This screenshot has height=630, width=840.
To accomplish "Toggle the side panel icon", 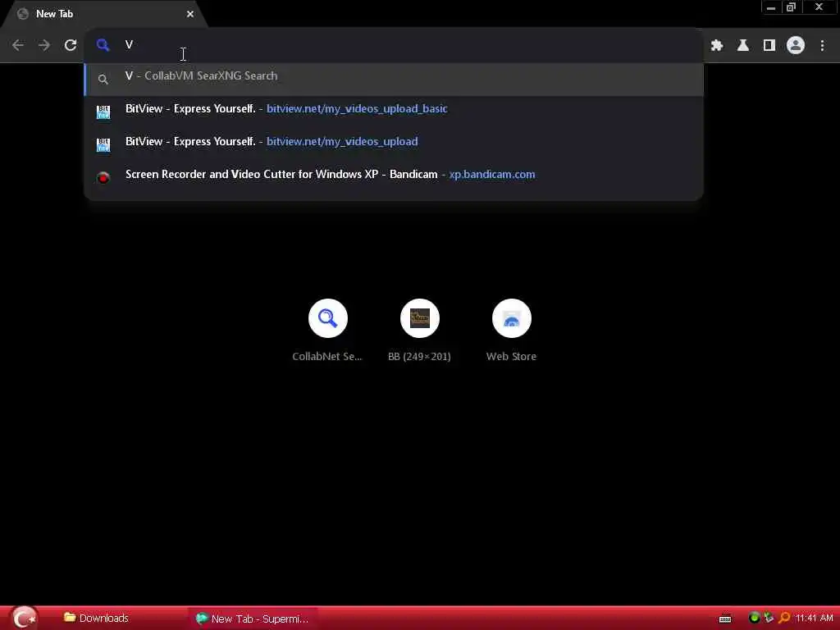I will (x=769, y=46).
